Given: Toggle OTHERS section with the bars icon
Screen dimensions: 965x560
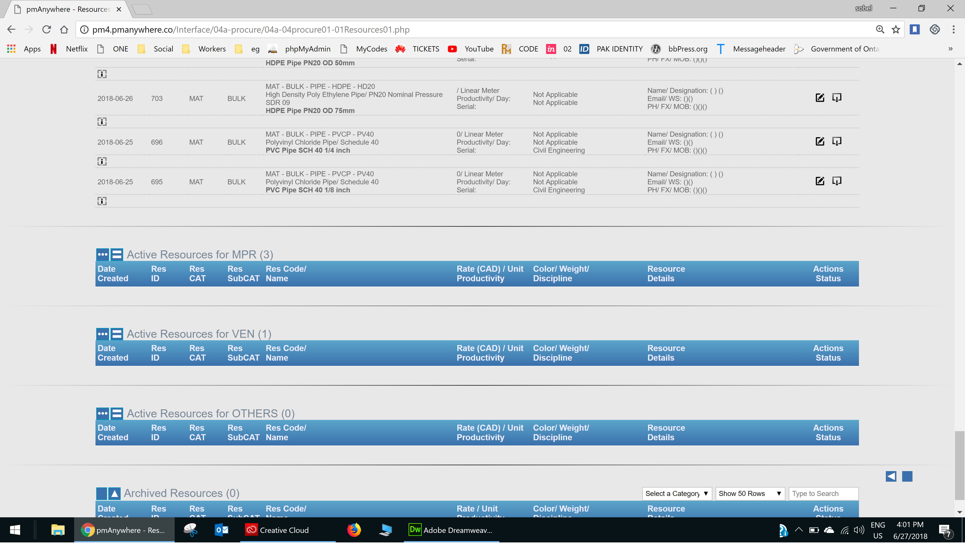Looking at the screenshot, I should (x=117, y=413).
